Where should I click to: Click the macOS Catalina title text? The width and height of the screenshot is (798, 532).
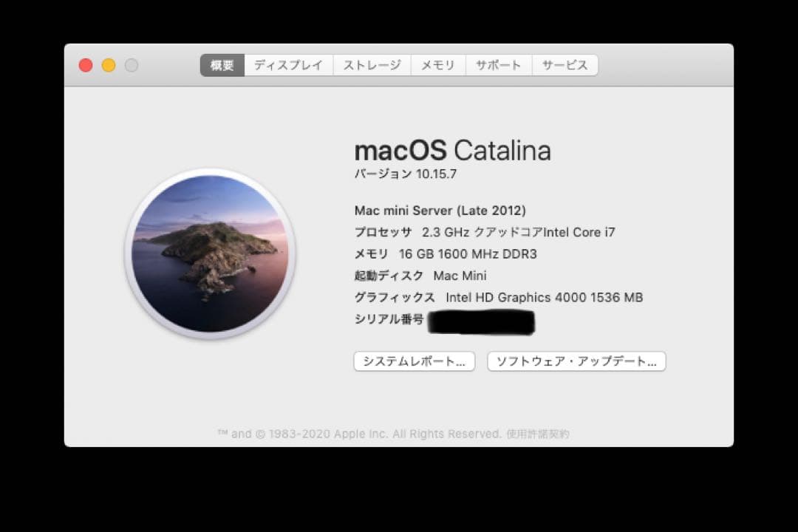[454, 150]
